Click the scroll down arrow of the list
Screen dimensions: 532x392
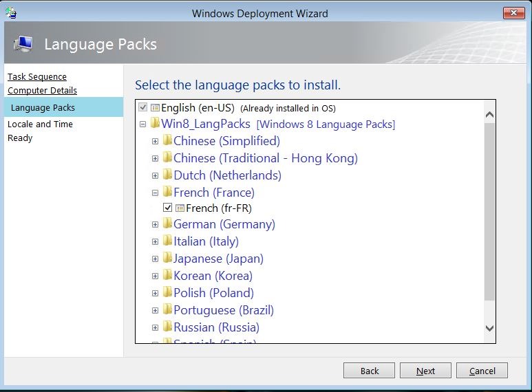click(489, 328)
